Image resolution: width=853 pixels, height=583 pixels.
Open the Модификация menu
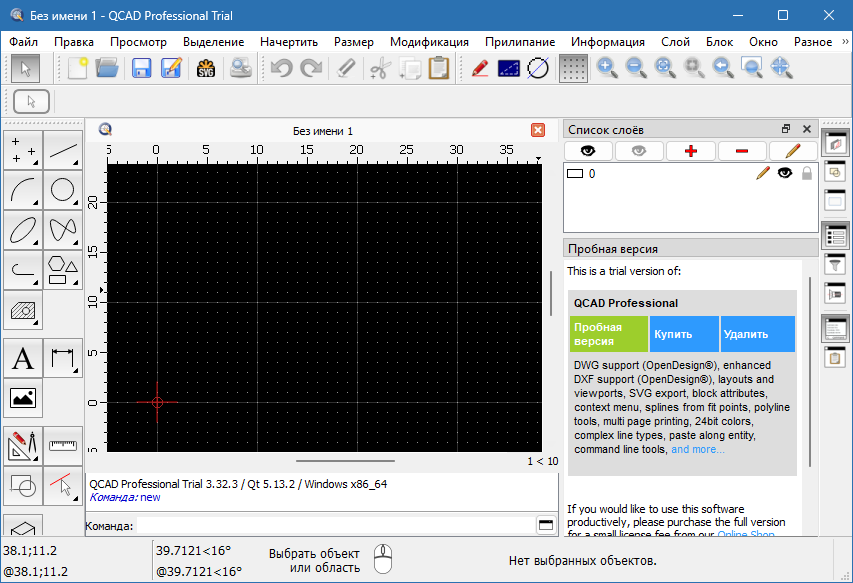tap(429, 42)
